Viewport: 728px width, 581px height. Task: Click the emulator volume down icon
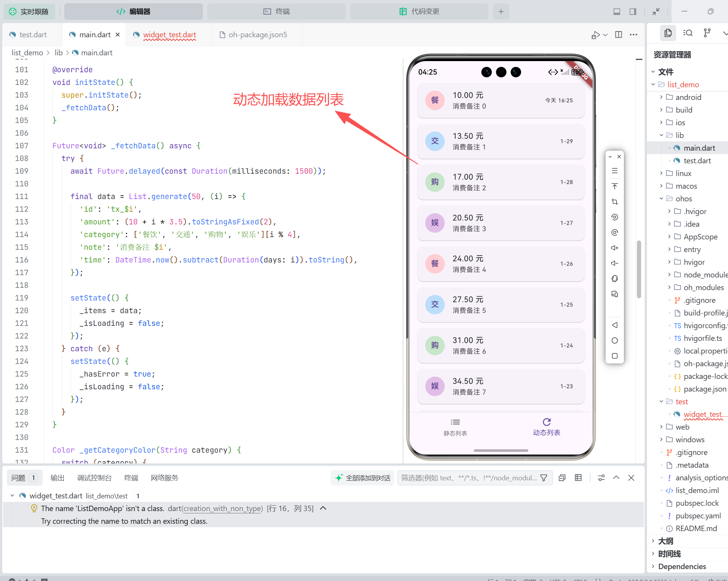tap(615, 263)
